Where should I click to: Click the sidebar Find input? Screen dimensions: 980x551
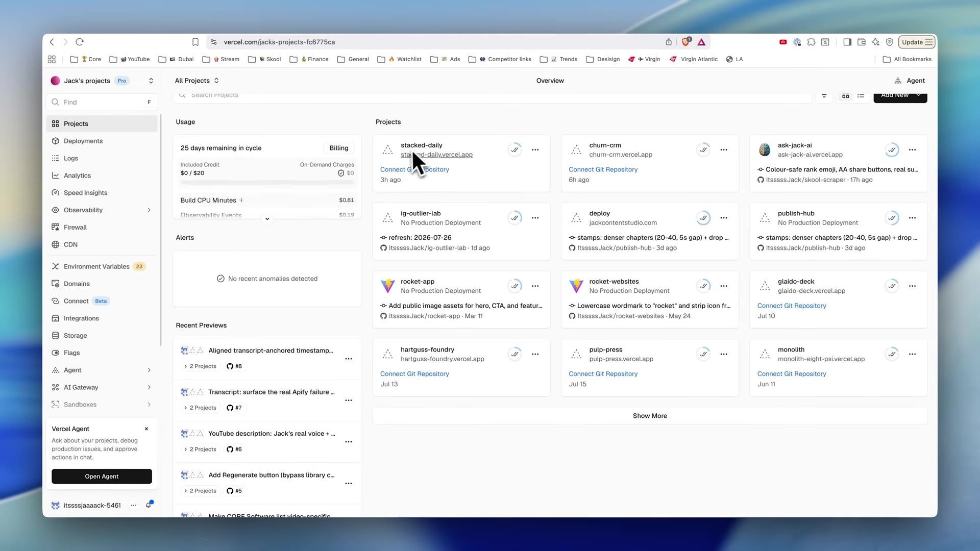pos(102,103)
